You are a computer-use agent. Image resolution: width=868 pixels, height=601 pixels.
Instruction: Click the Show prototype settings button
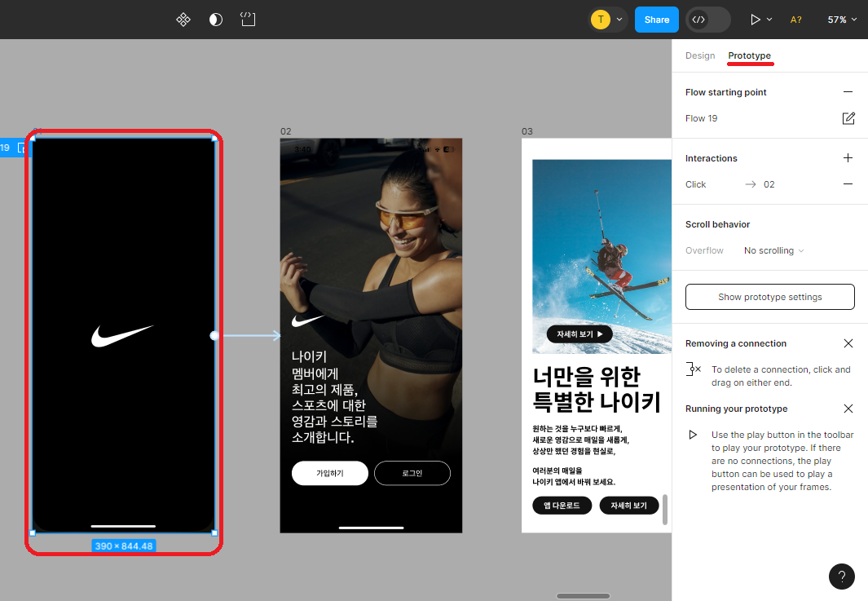pyautogui.click(x=769, y=297)
